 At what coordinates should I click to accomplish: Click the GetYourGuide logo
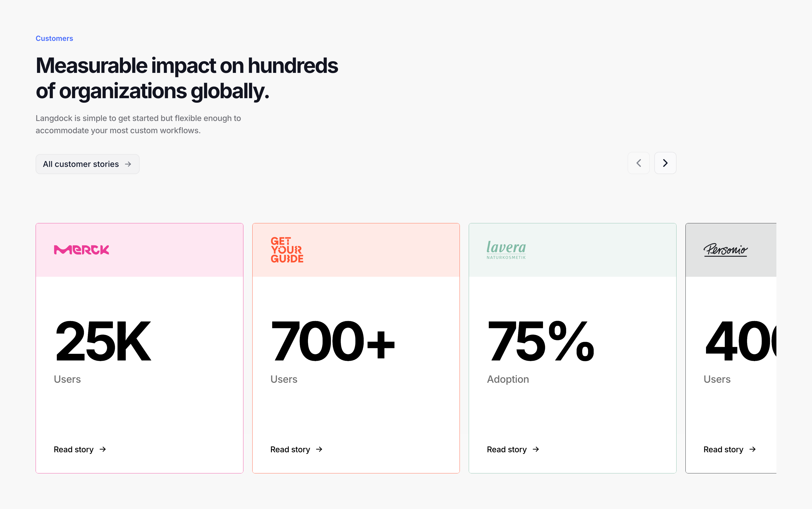click(x=287, y=250)
